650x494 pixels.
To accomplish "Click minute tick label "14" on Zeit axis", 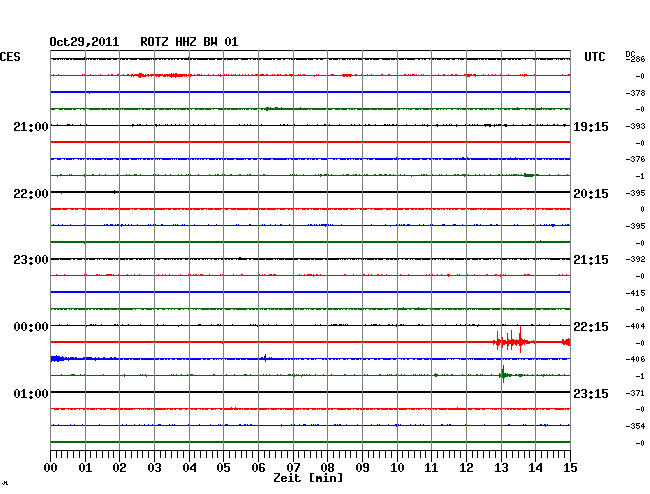I will click(x=535, y=468).
